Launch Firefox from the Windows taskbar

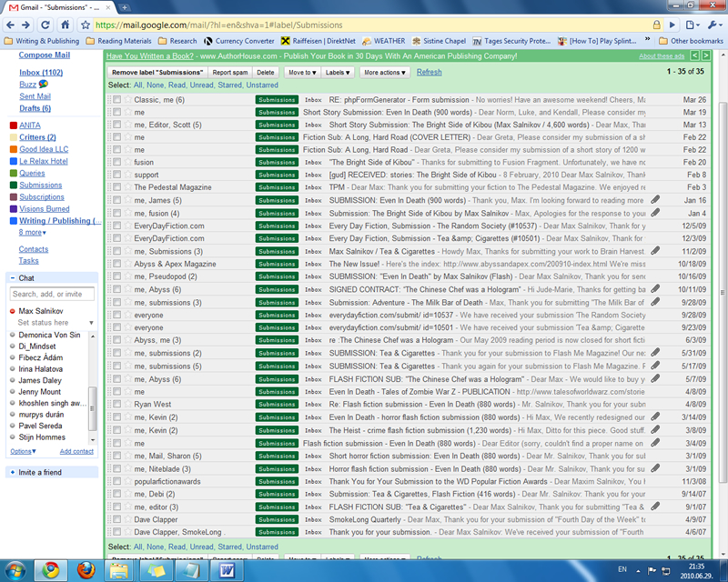[x=85, y=569]
